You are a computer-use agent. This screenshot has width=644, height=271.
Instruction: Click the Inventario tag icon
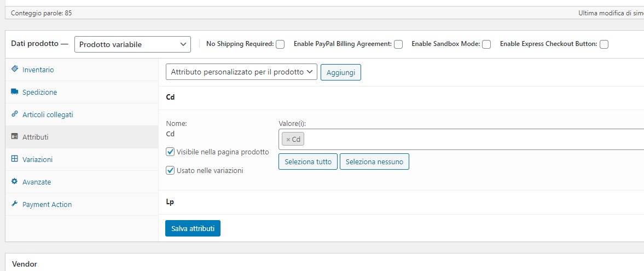pos(15,69)
